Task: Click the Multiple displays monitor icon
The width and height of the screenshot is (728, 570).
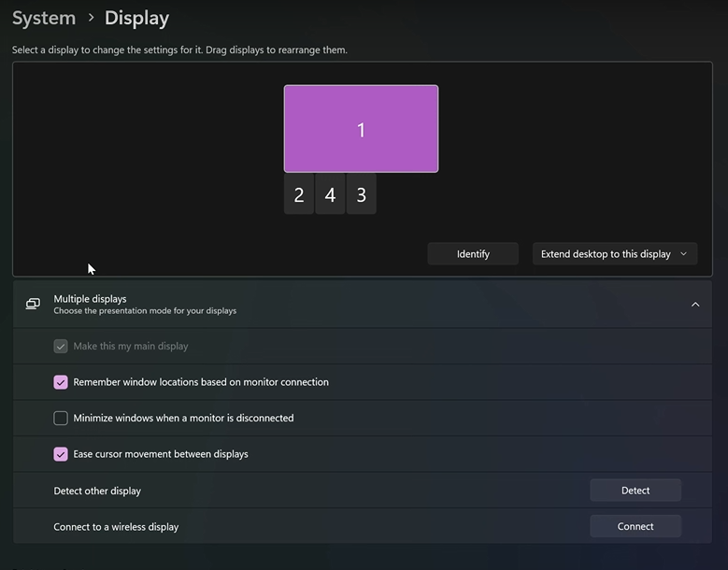Action: pyautogui.click(x=33, y=304)
